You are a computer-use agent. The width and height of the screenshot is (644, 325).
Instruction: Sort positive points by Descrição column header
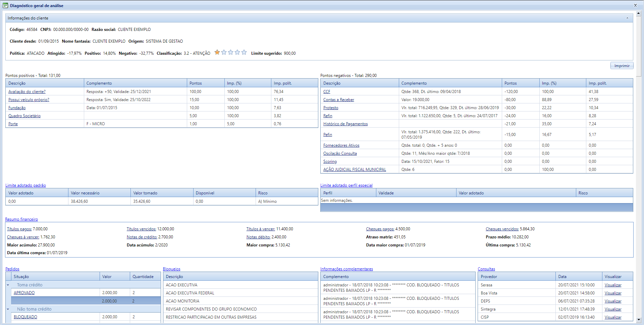45,83
